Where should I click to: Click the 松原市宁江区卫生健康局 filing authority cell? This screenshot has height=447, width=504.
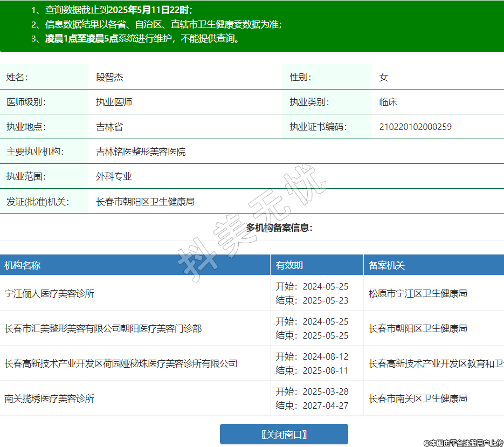pyautogui.click(x=418, y=293)
